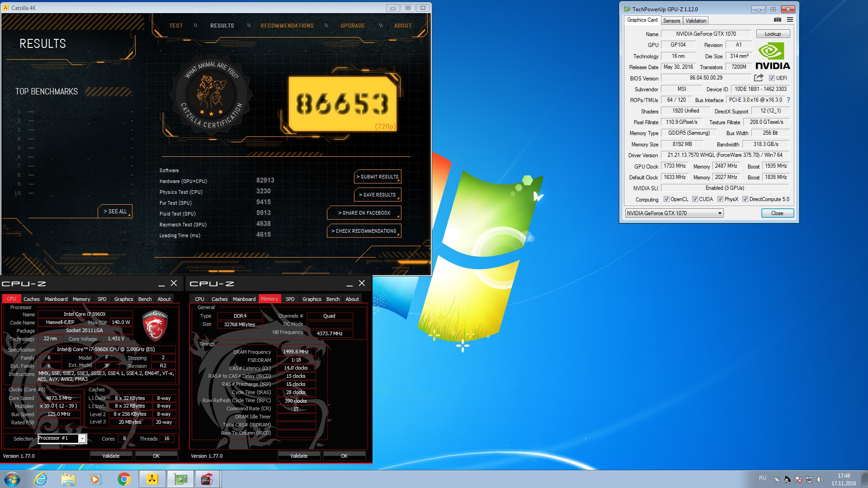Click GPU-Z camera screenshot icon

tap(777, 20)
